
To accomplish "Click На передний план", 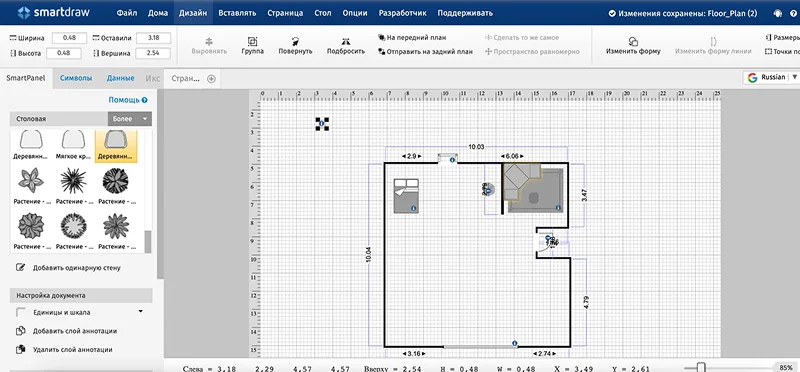I will [412, 38].
